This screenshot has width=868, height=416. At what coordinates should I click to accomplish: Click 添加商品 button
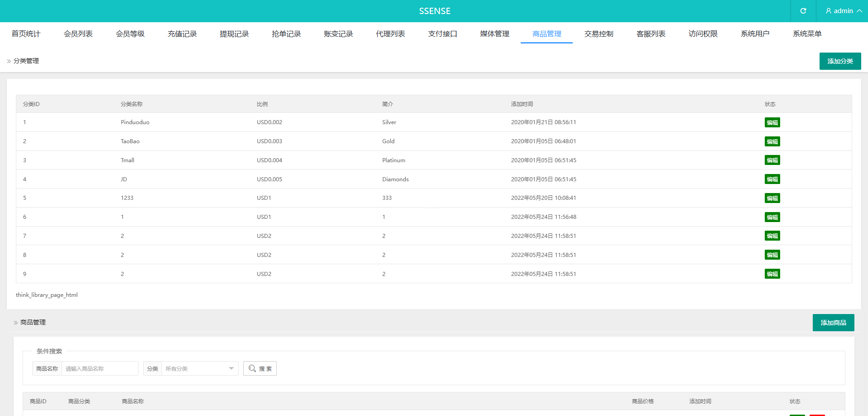[x=833, y=323]
